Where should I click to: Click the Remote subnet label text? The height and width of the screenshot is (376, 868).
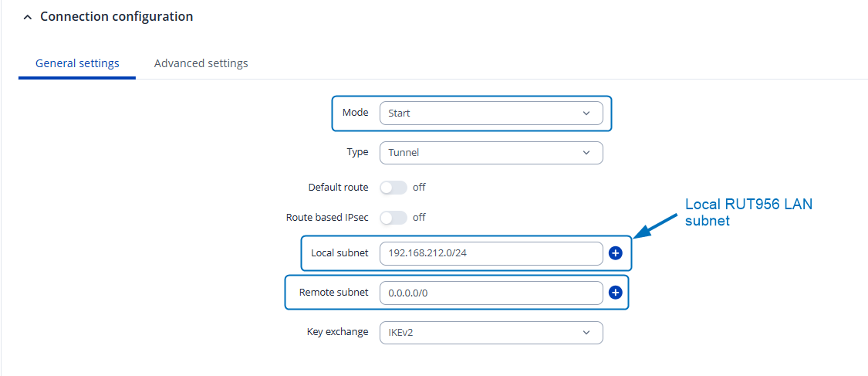tap(333, 293)
